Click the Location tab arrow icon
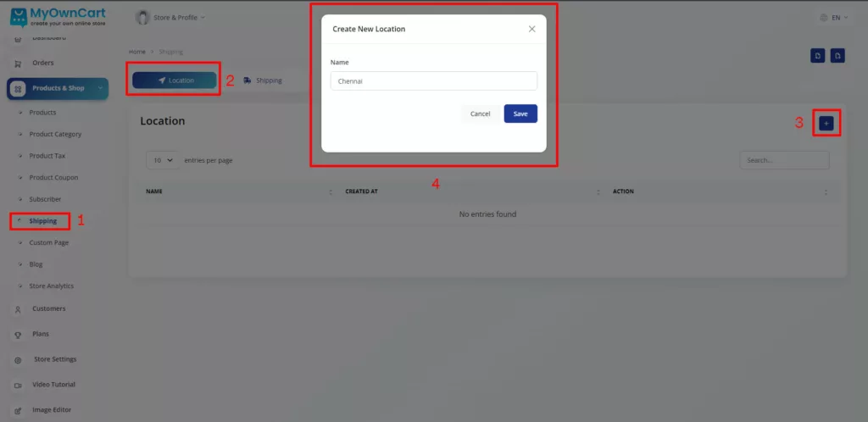This screenshot has width=868, height=422. click(162, 81)
